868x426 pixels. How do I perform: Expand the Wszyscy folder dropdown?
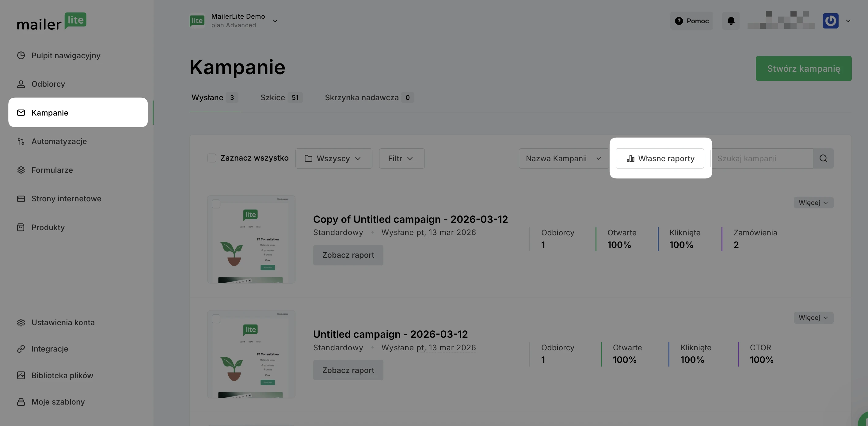click(333, 158)
